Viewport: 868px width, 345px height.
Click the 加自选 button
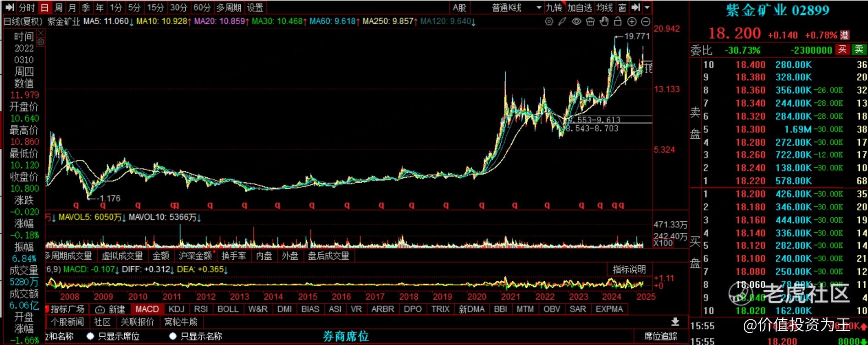pyautogui.click(x=580, y=8)
